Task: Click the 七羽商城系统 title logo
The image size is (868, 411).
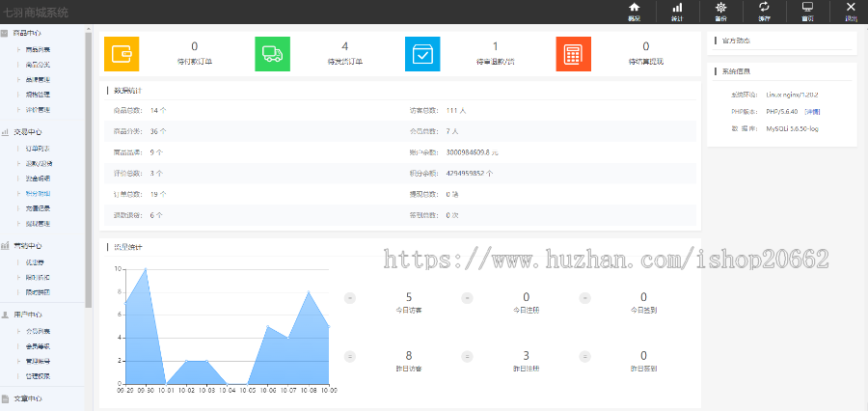Action: (37, 12)
